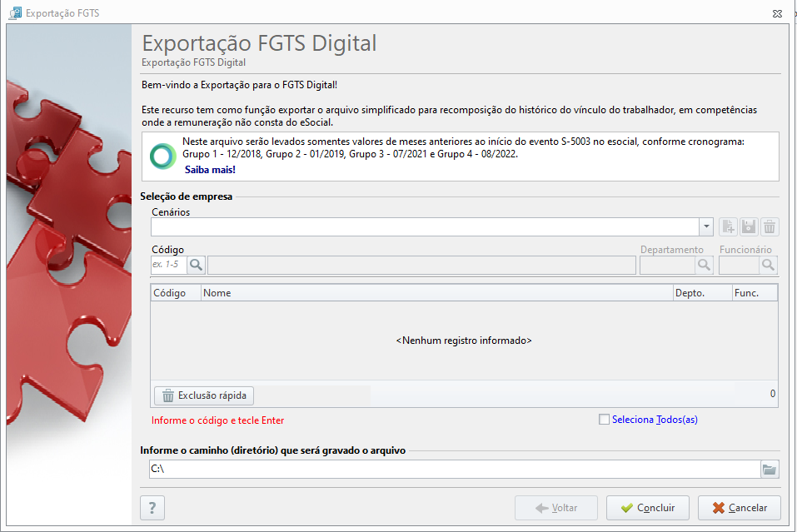Click the new scenario icon beside Cenários
Screen dimensions: 797x532
tap(728, 226)
